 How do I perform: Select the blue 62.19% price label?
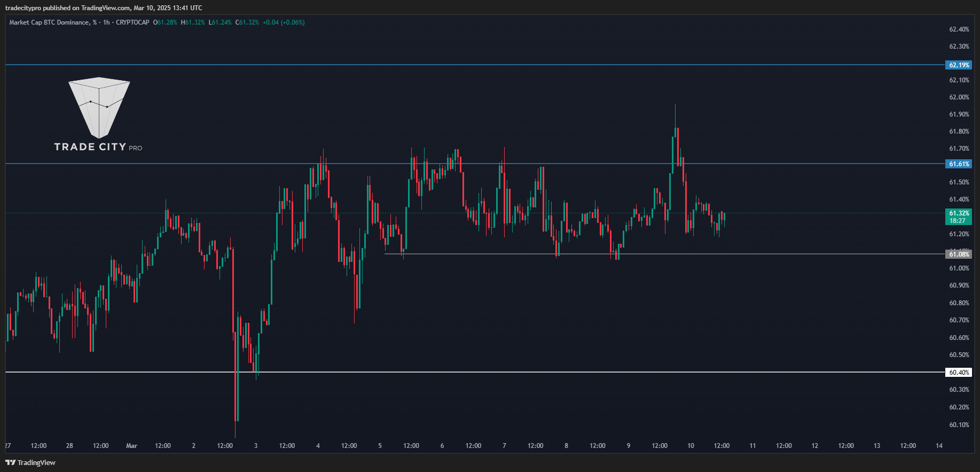[x=959, y=65]
